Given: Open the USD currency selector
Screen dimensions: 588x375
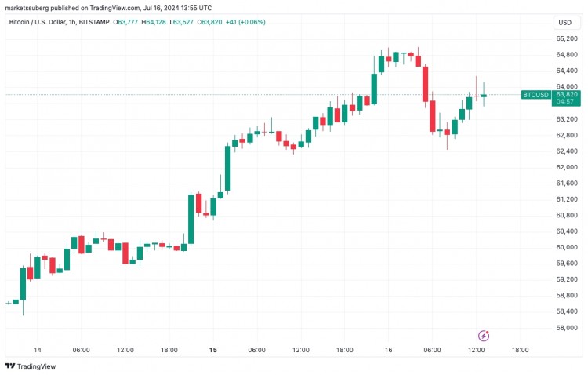Looking at the screenshot, I should pos(564,23).
